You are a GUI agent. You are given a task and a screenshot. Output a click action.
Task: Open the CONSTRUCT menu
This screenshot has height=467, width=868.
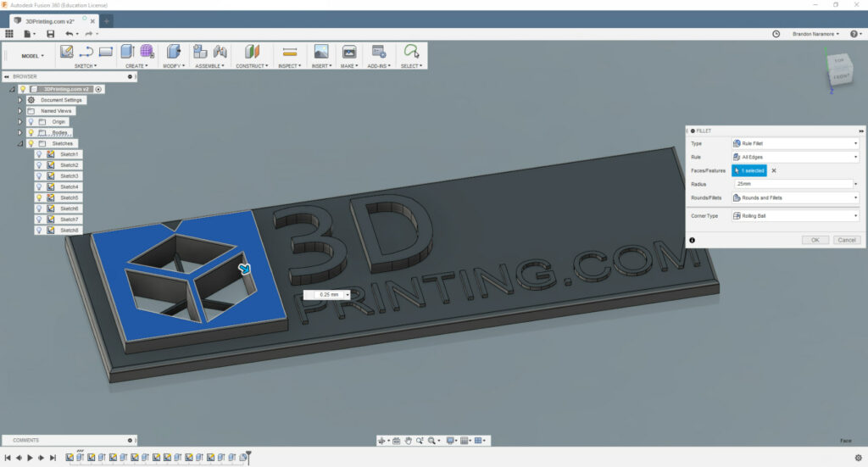click(x=252, y=66)
